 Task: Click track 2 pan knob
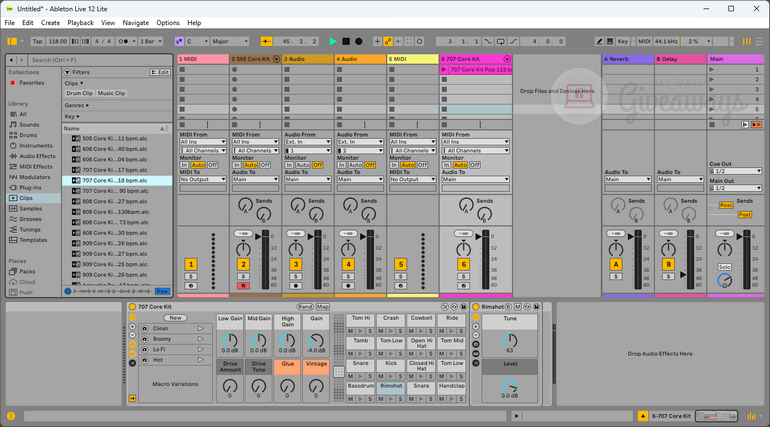click(243, 249)
